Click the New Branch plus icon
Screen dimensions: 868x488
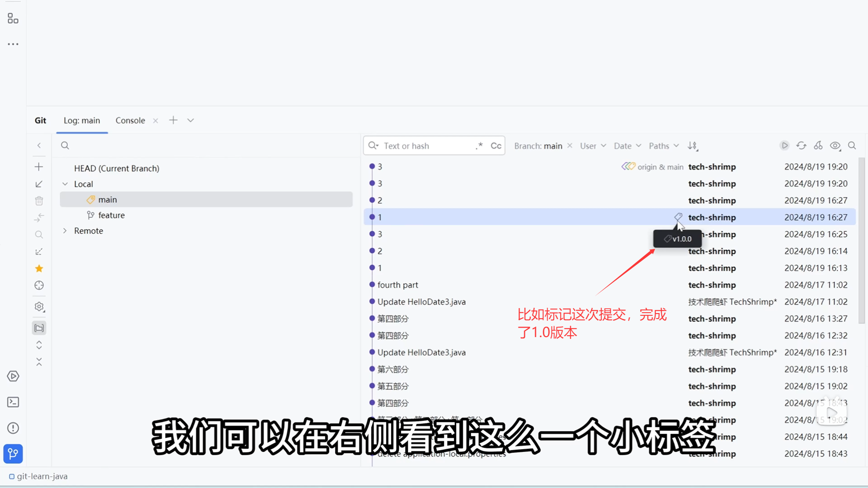pyautogui.click(x=39, y=167)
